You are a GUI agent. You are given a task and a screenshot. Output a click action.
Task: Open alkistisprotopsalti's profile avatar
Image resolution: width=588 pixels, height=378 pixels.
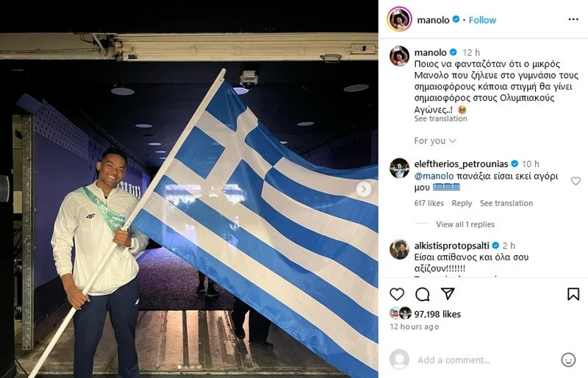click(399, 249)
